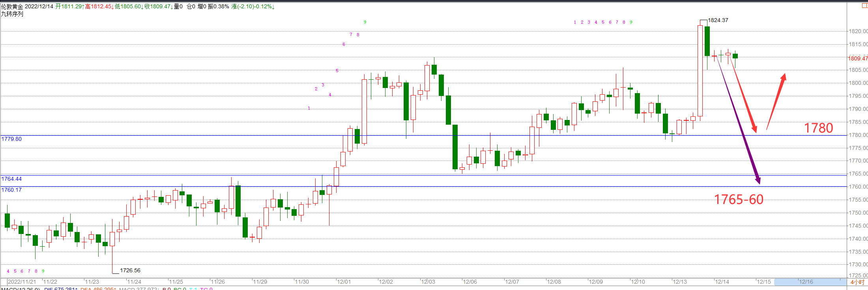Click the change 涨(-2.10)-0.12% readout

tap(253, 7)
